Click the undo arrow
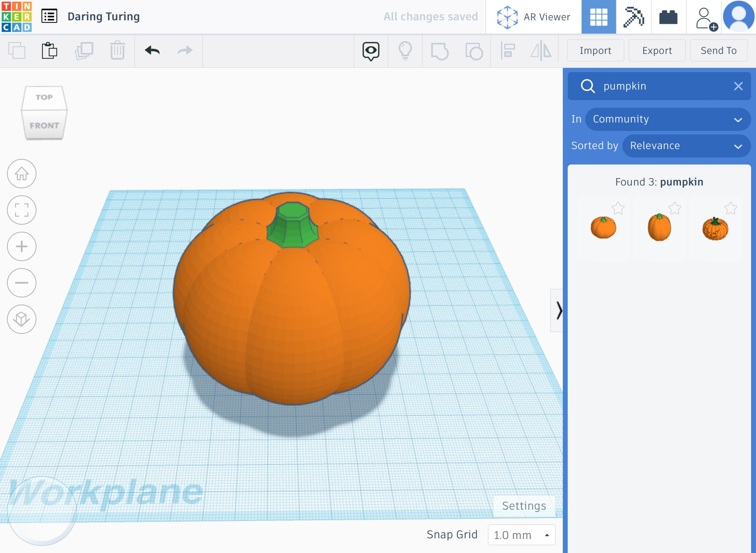Image resolution: width=756 pixels, height=553 pixels. (152, 50)
